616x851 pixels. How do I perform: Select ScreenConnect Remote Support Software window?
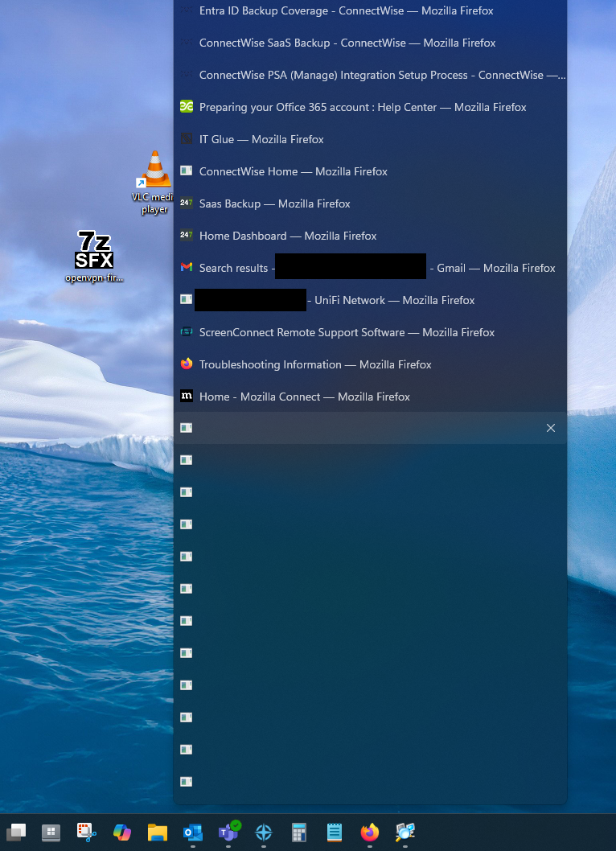[x=347, y=332]
